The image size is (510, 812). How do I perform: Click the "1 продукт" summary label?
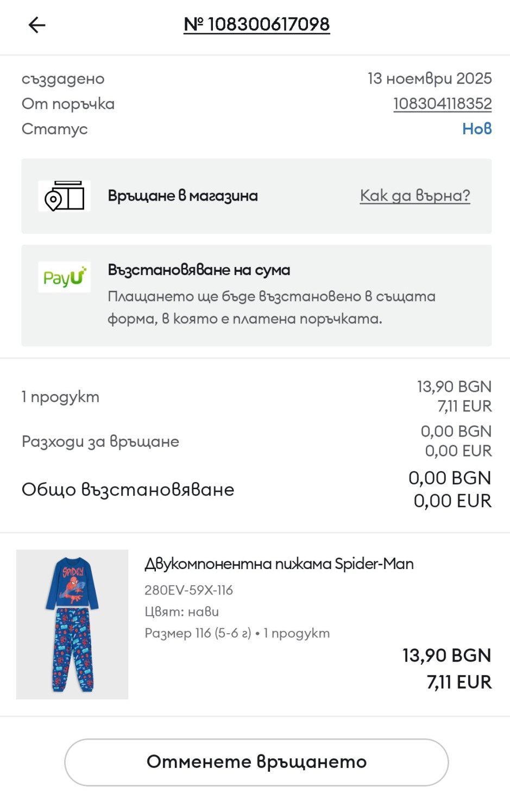coord(60,397)
